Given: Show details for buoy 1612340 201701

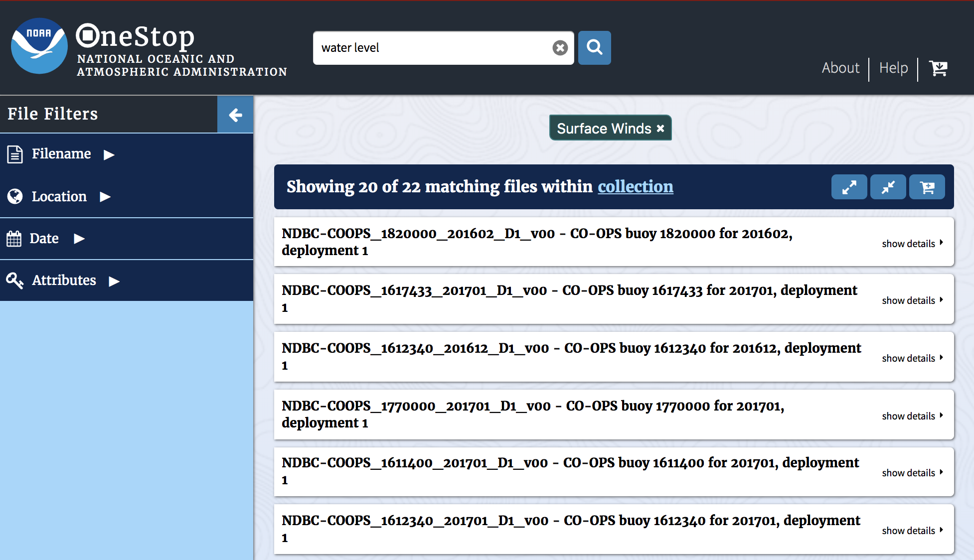Looking at the screenshot, I should (913, 531).
